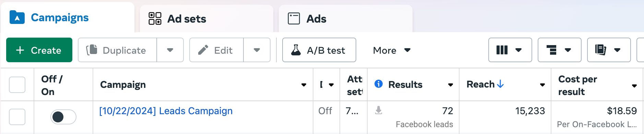This screenshot has height=134, width=644.
Task: Open the columns layout icon button
Action: 510,50
